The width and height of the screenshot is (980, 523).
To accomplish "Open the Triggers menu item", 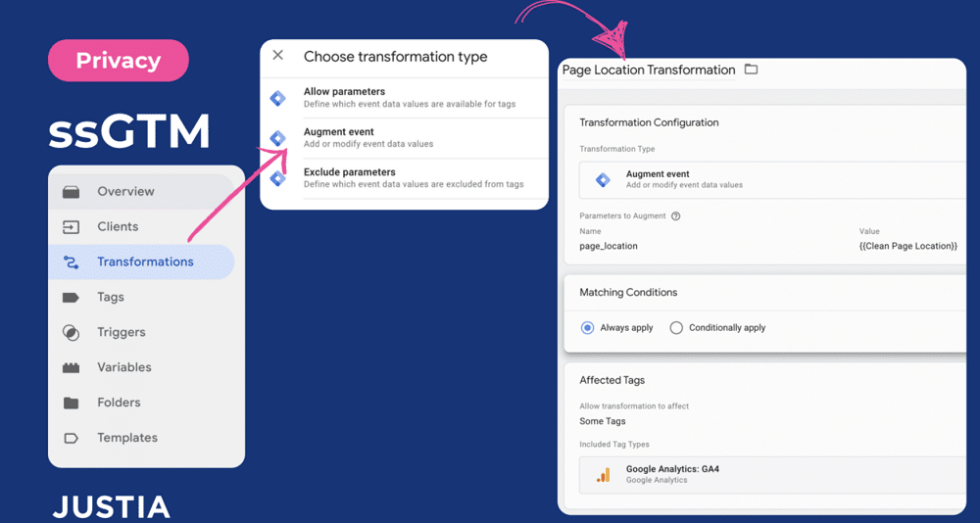I will (141, 332).
